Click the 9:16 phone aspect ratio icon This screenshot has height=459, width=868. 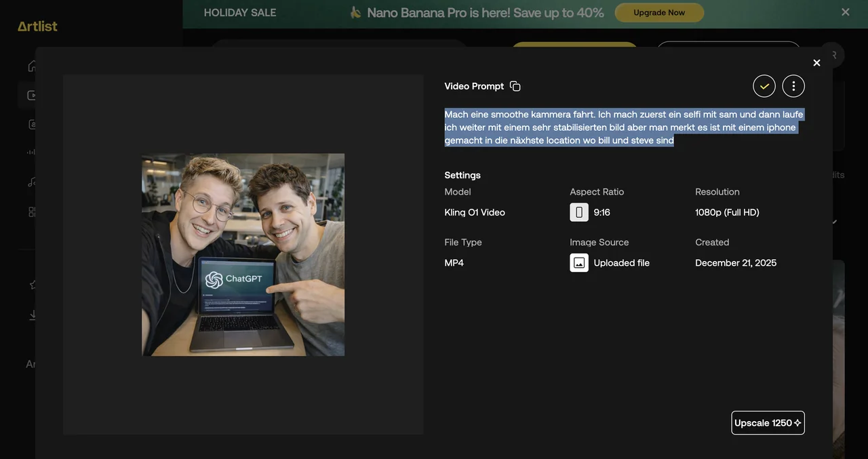coord(579,212)
